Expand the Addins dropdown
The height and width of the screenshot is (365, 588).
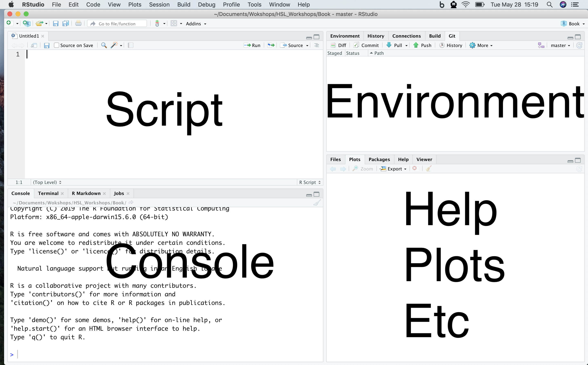[x=196, y=24]
